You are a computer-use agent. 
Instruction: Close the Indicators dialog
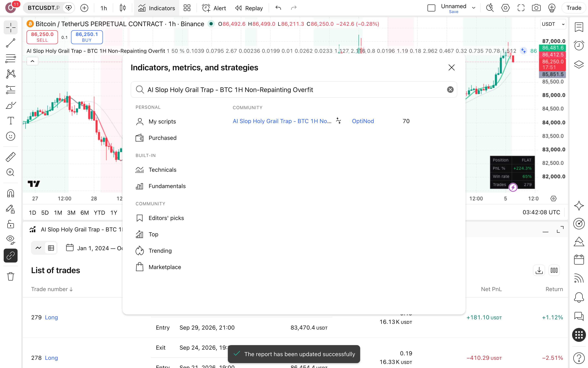click(x=451, y=67)
